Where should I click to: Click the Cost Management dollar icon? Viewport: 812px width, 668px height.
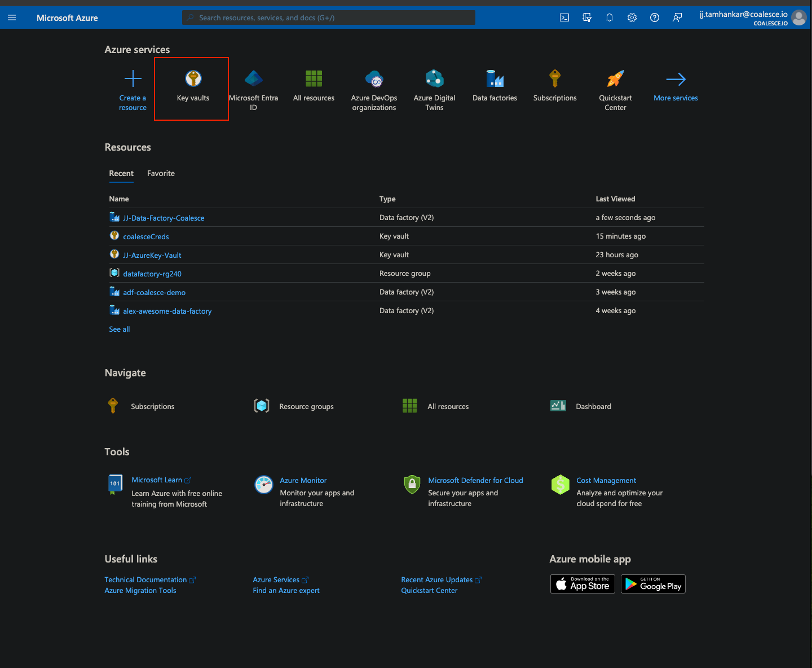point(561,484)
